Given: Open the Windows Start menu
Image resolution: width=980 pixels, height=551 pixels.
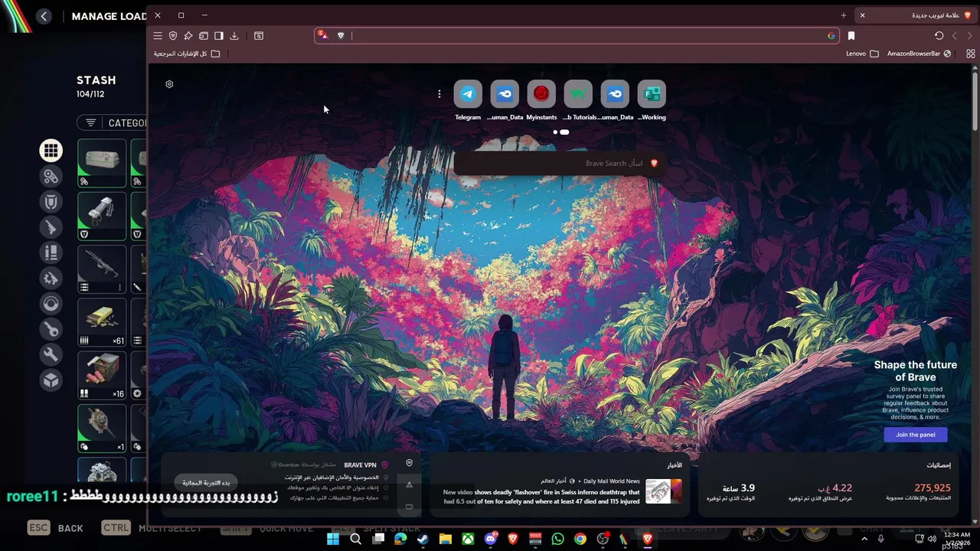Looking at the screenshot, I should [x=333, y=539].
